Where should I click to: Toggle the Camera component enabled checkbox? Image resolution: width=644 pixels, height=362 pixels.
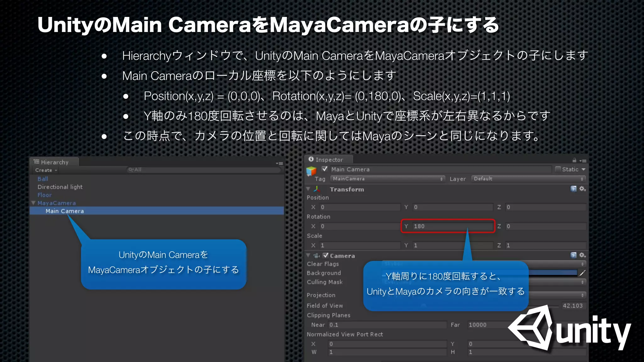click(326, 255)
